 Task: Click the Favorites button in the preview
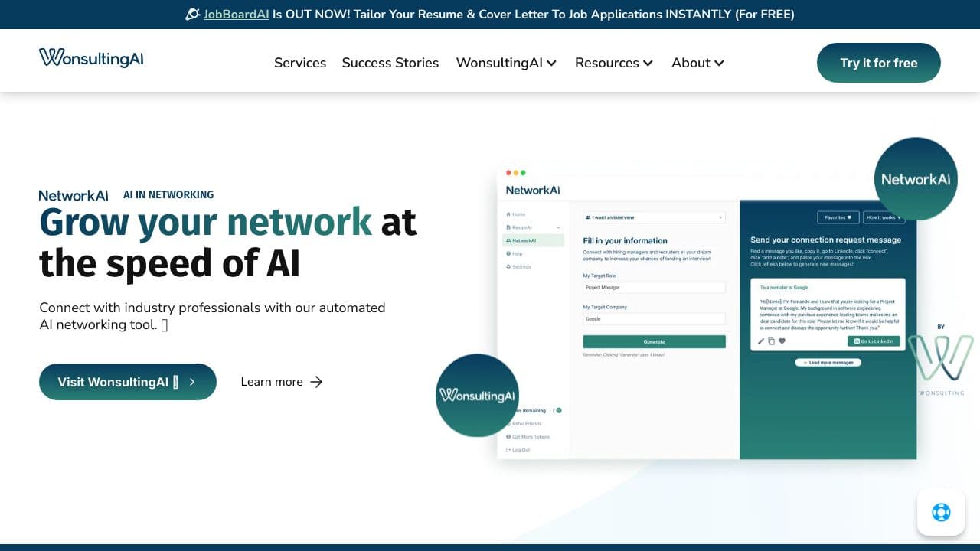point(838,217)
